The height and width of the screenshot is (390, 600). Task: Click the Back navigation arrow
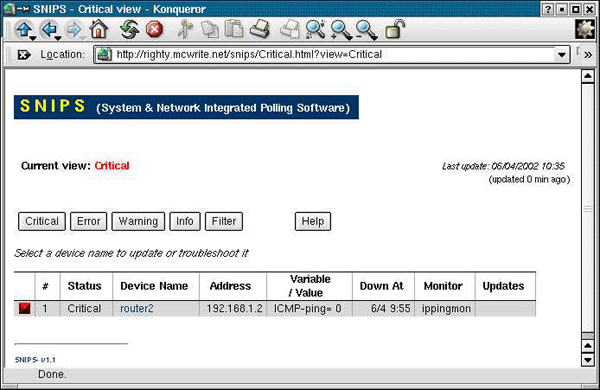coord(49,29)
